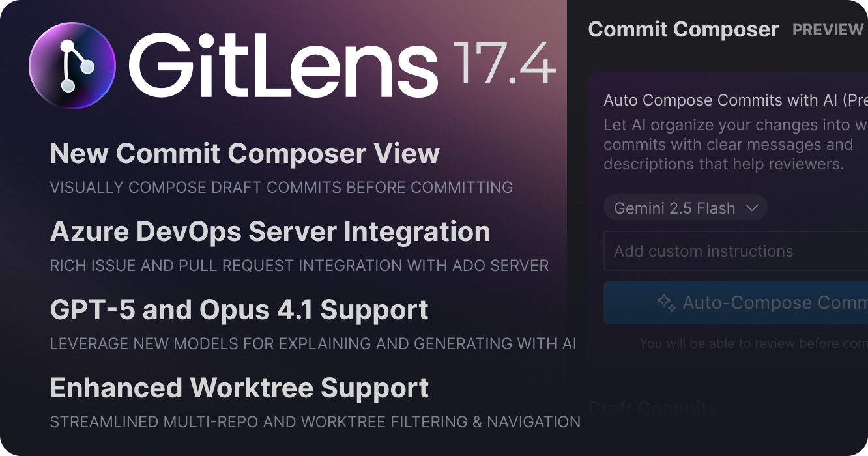The image size is (868, 456).
Task: Click the 17.4 version number
Action: click(504, 63)
